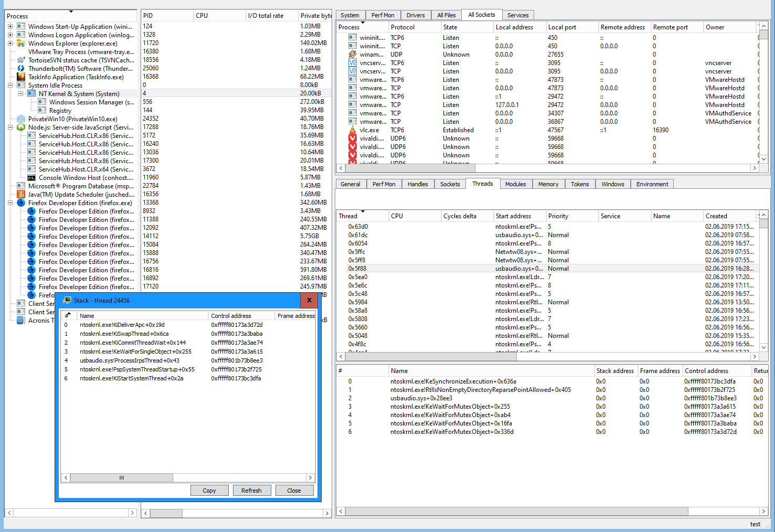775x532 pixels.
Task: Open the Drivers tab
Action: click(416, 15)
